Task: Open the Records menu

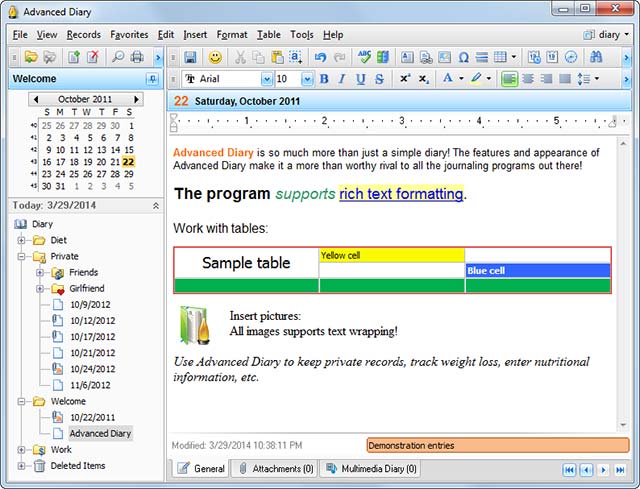Action: click(x=84, y=35)
